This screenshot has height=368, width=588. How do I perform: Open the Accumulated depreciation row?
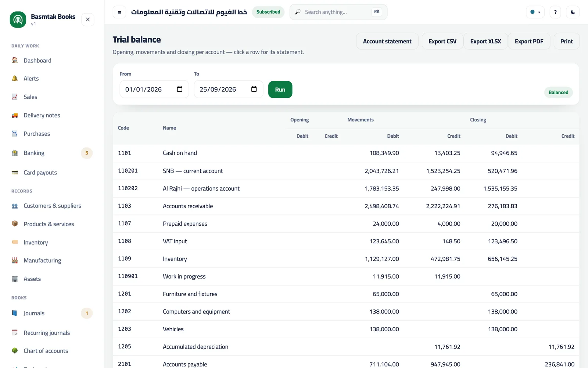coord(346,347)
